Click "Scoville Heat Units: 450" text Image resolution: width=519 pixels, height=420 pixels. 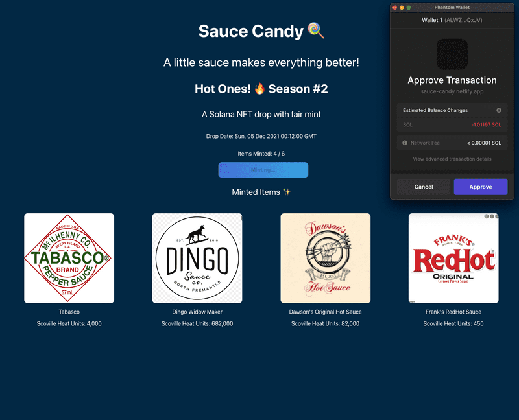coord(453,324)
